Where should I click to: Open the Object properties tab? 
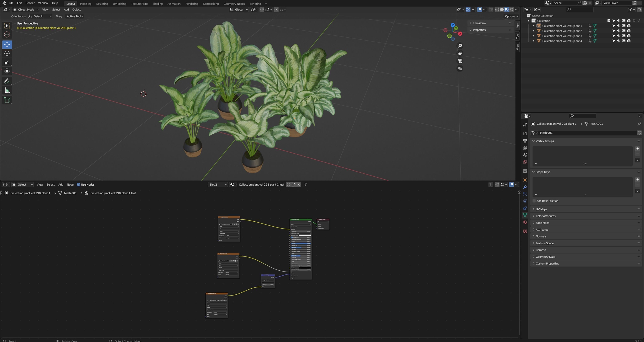tap(525, 180)
